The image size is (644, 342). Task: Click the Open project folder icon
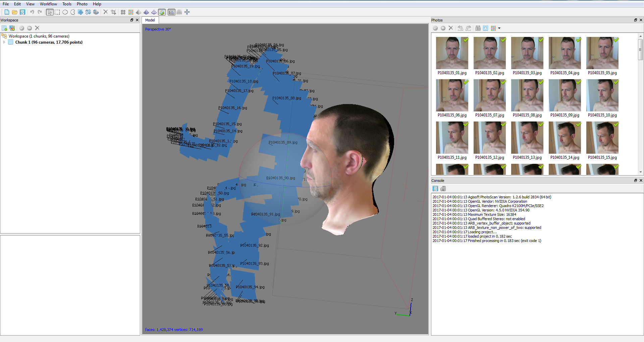(15, 12)
